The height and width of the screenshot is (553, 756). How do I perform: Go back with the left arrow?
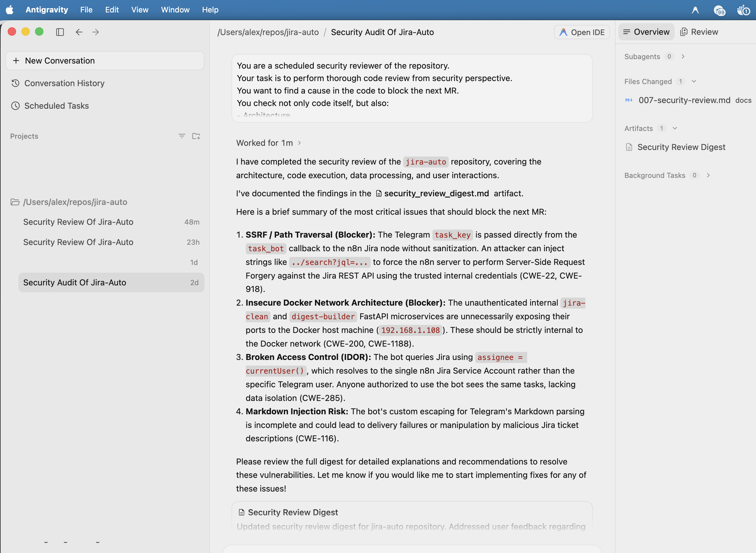coord(79,32)
